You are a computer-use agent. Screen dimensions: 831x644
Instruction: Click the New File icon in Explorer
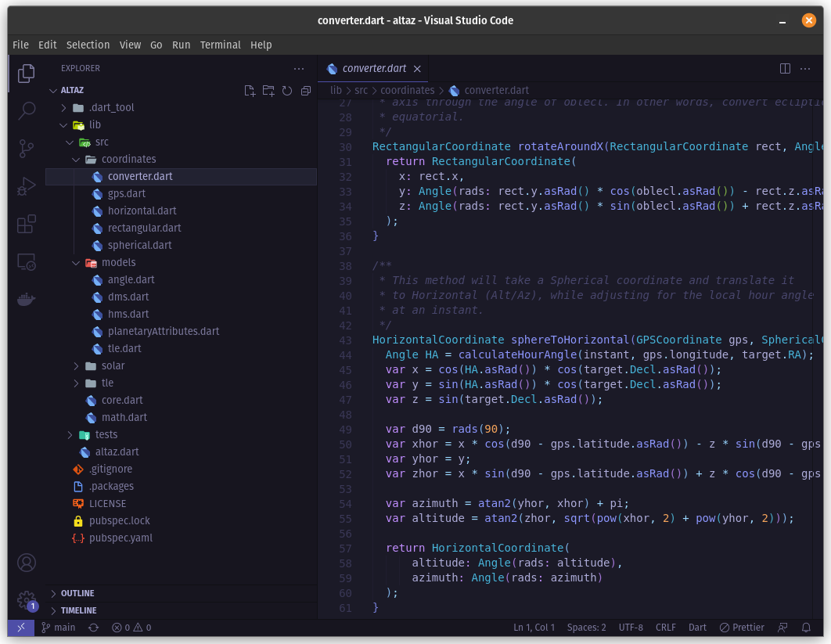pyautogui.click(x=250, y=91)
